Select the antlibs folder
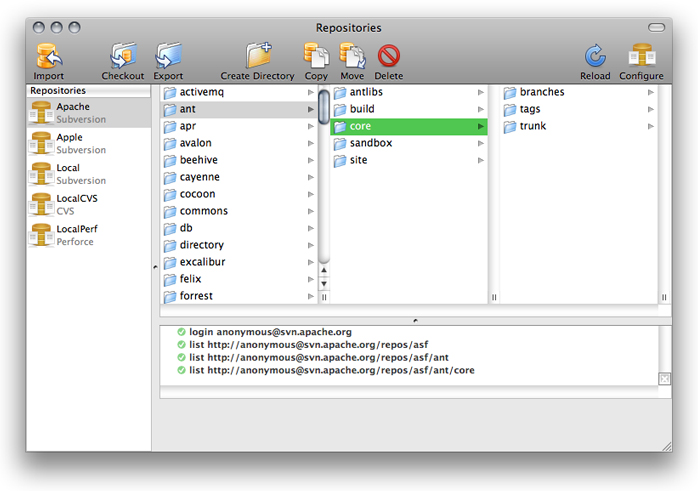 366,93
